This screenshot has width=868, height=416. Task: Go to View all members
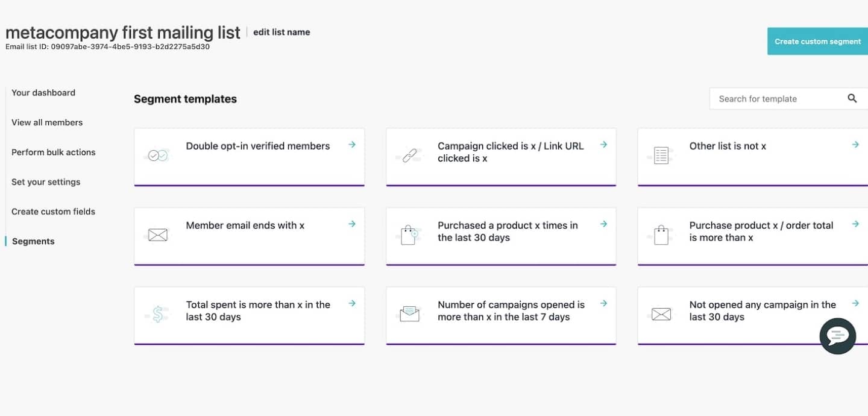pos(47,122)
